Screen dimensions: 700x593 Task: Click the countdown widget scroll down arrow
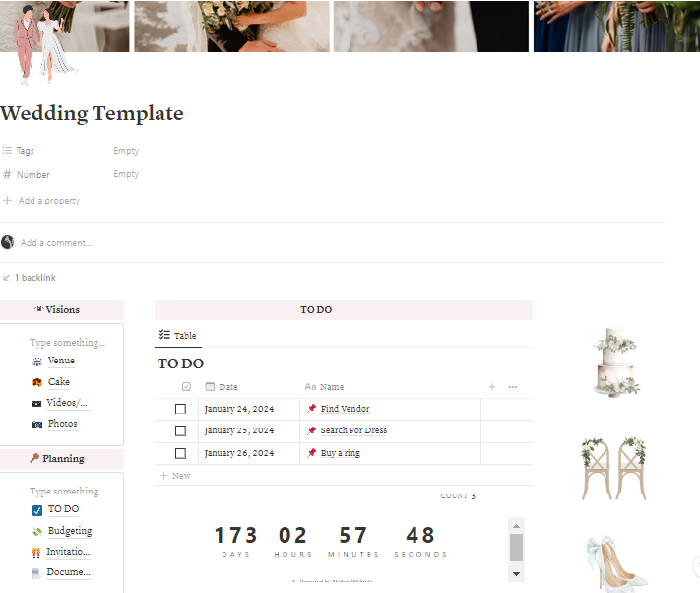click(x=516, y=574)
